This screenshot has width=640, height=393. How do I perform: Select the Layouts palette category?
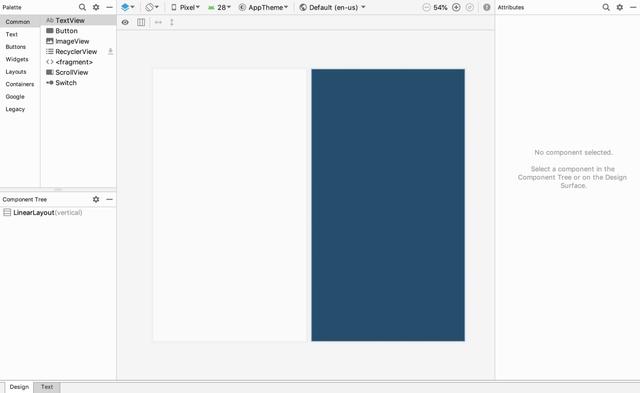[20, 72]
